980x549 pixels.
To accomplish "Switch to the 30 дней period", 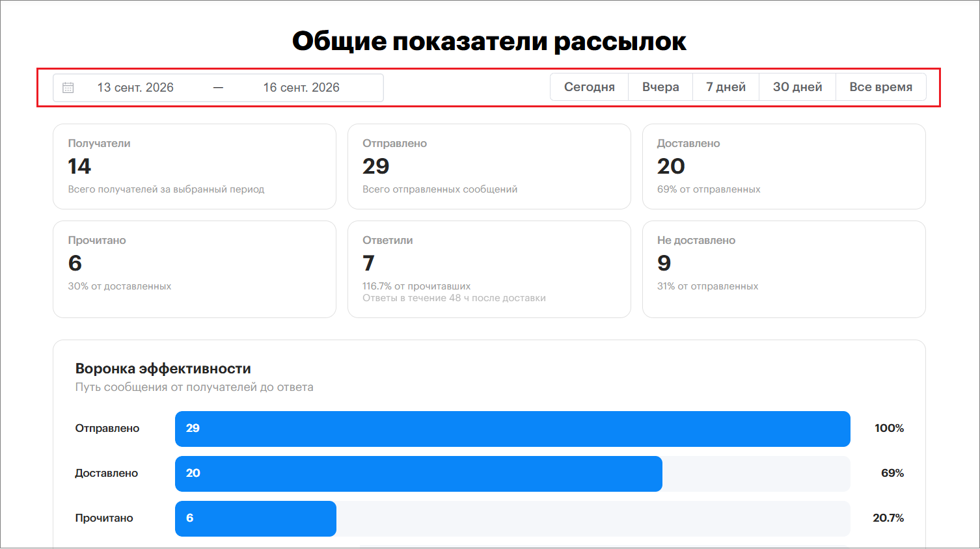I will [797, 87].
